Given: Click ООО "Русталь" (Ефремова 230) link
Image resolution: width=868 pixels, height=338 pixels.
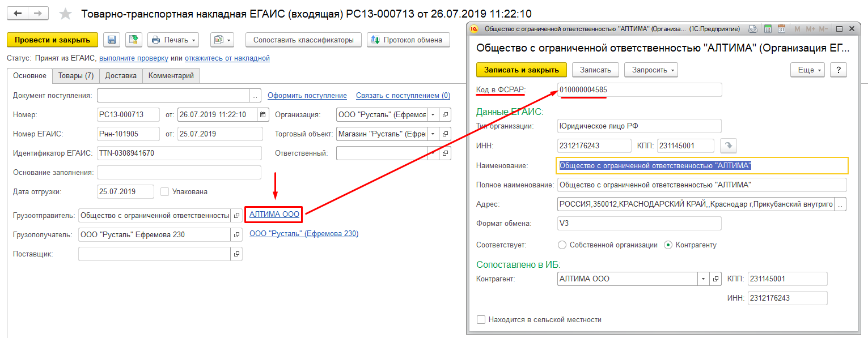Looking at the screenshot, I should point(304,234).
